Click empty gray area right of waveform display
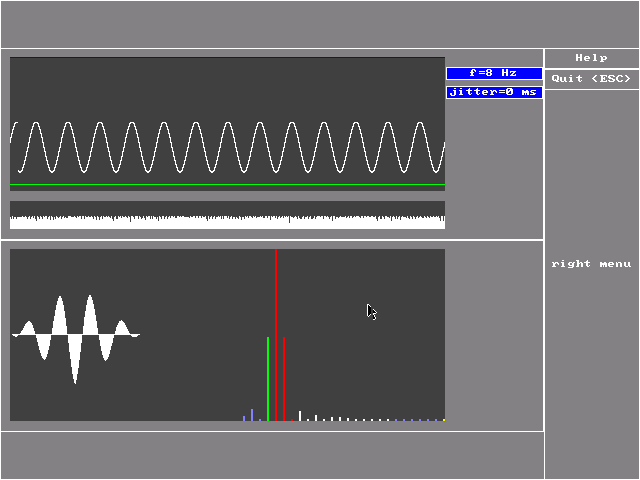640x480 pixels. pos(494,170)
